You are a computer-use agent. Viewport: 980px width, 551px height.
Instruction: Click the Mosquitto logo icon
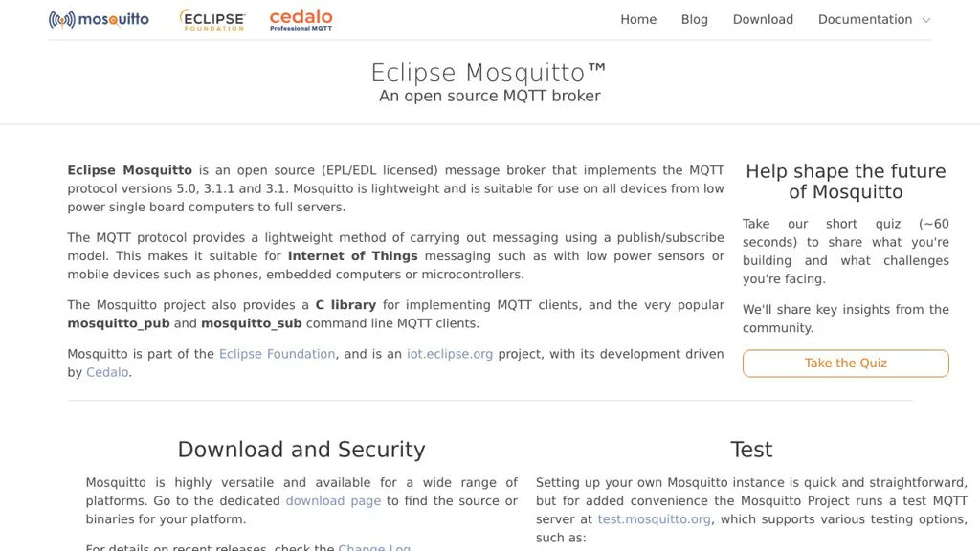coord(62,19)
